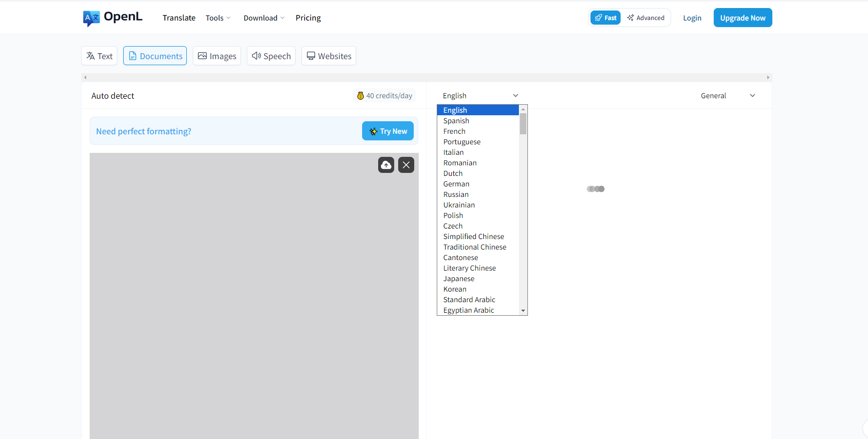Remove document with the X icon
Image resolution: width=868 pixels, height=439 pixels.
[406, 165]
